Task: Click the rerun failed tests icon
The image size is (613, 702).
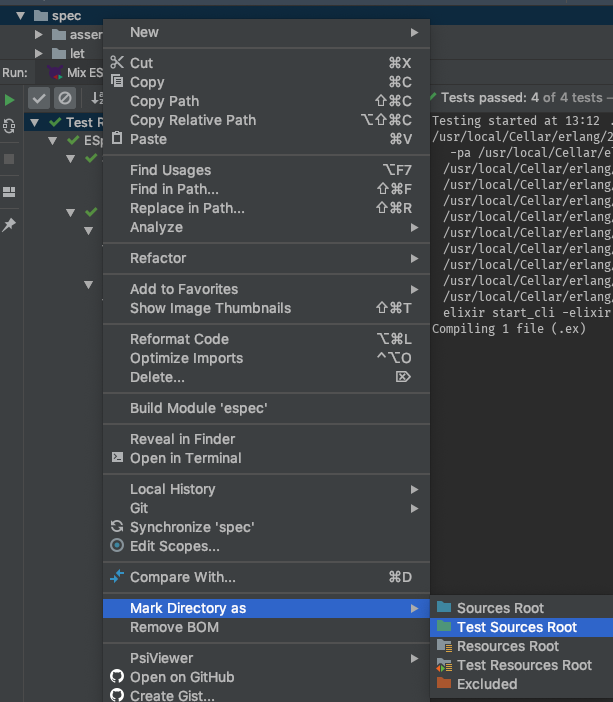Action: coord(9,125)
